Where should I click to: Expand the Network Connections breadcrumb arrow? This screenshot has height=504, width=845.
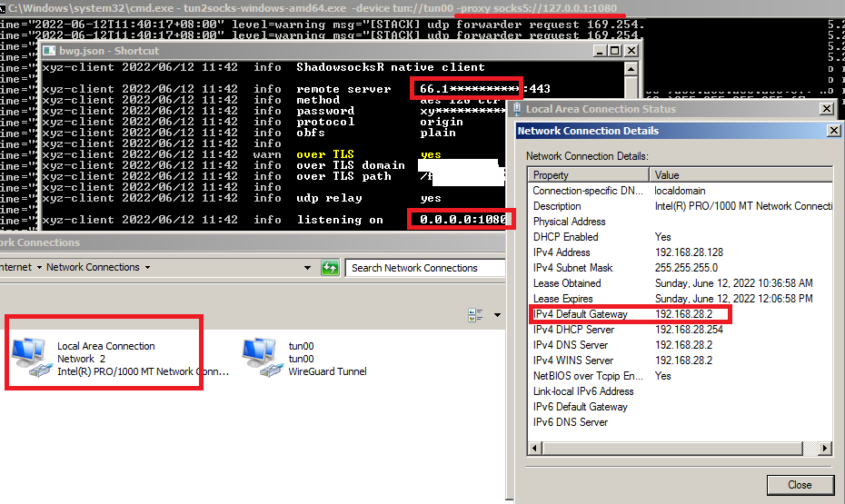pos(148,268)
